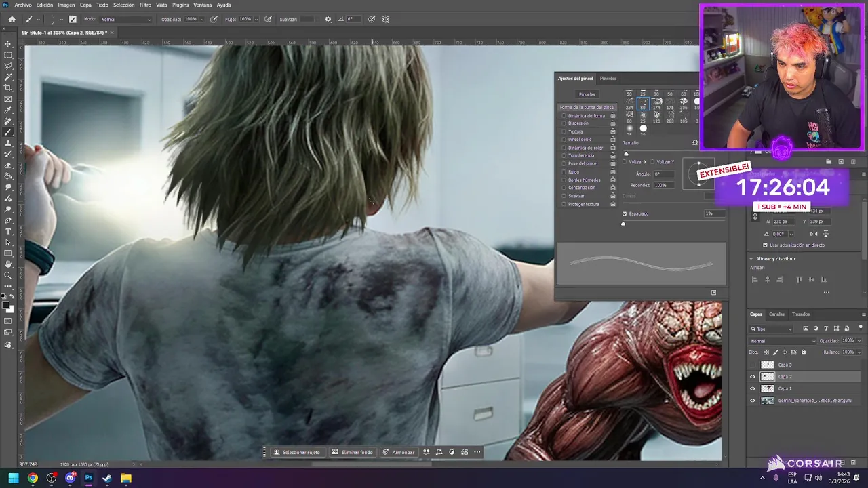Image resolution: width=868 pixels, height=488 pixels.
Task: Enable Dinámica de forma checkbox
Action: pyautogui.click(x=564, y=116)
